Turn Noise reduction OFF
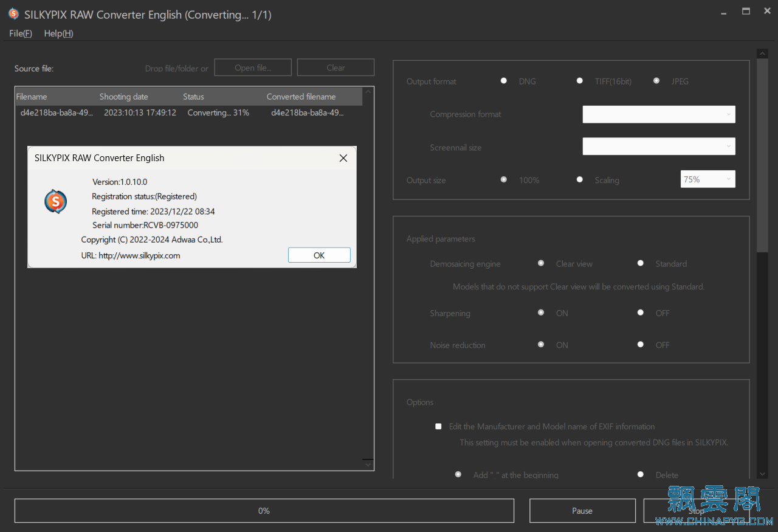778x532 pixels. (641, 344)
